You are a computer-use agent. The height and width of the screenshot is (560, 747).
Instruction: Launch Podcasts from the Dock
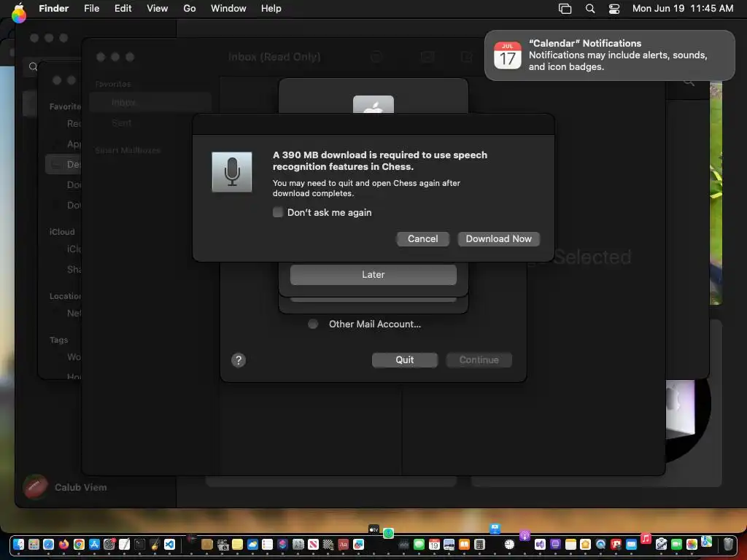525,535
